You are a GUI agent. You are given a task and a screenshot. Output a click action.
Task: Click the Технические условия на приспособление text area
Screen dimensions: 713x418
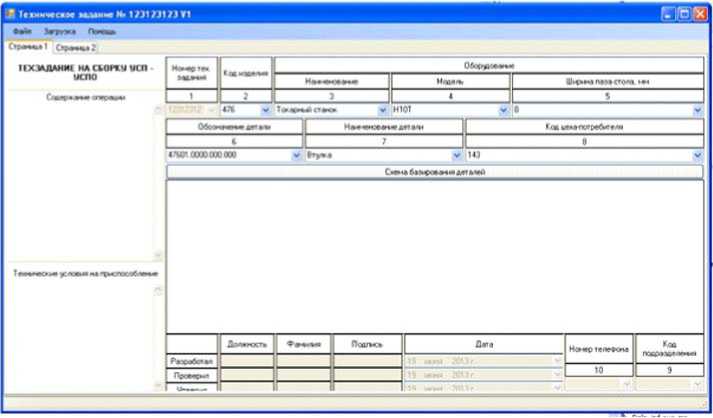point(81,337)
